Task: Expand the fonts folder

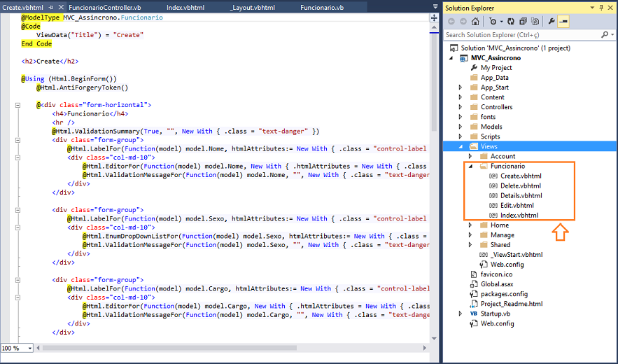Action: (461, 117)
